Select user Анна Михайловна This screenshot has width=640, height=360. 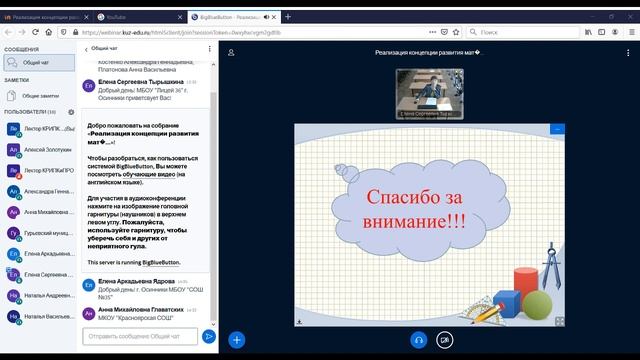pyautogui.click(x=40, y=212)
